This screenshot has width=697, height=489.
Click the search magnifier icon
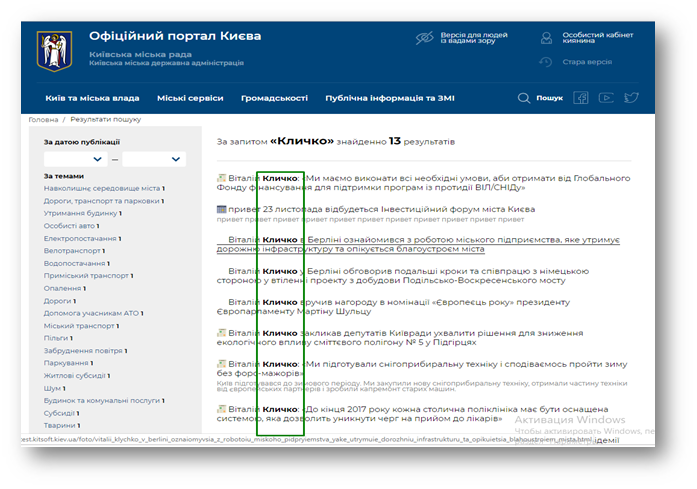pyautogui.click(x=523, y=98)
